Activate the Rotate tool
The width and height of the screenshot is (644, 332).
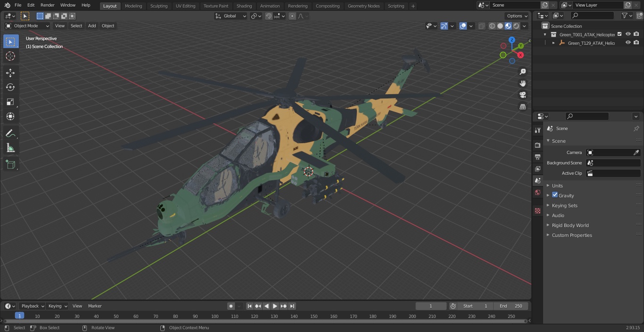coord(10,87)
